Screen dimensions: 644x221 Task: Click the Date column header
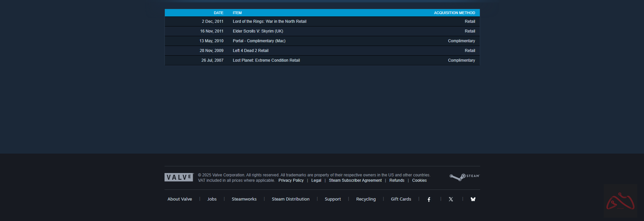[x=218, y=13]
